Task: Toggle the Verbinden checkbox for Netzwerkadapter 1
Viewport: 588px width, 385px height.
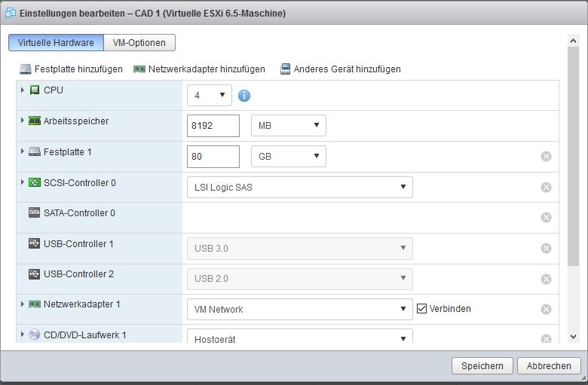Action: pos(421,309)
